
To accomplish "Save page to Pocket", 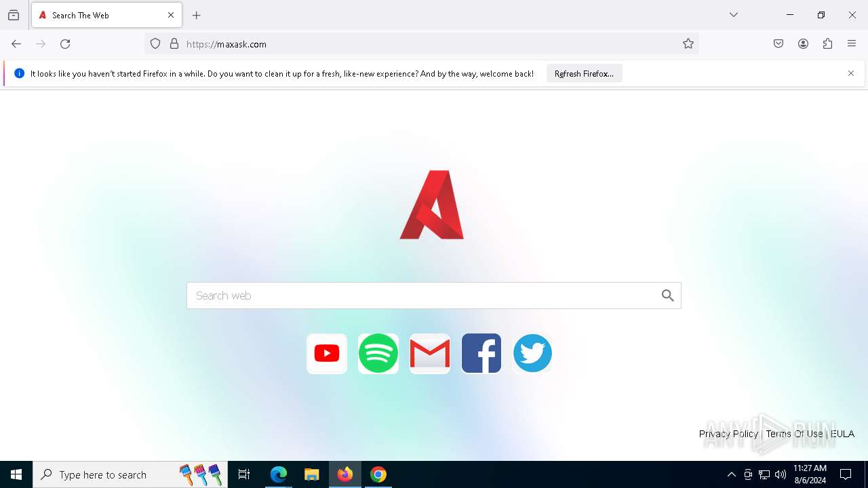I will (x=778, y=44).
